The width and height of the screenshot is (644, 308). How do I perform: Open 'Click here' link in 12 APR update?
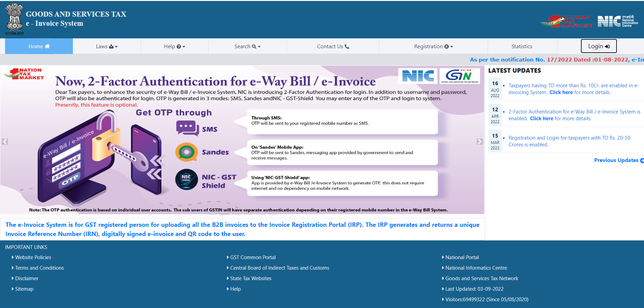542,119
